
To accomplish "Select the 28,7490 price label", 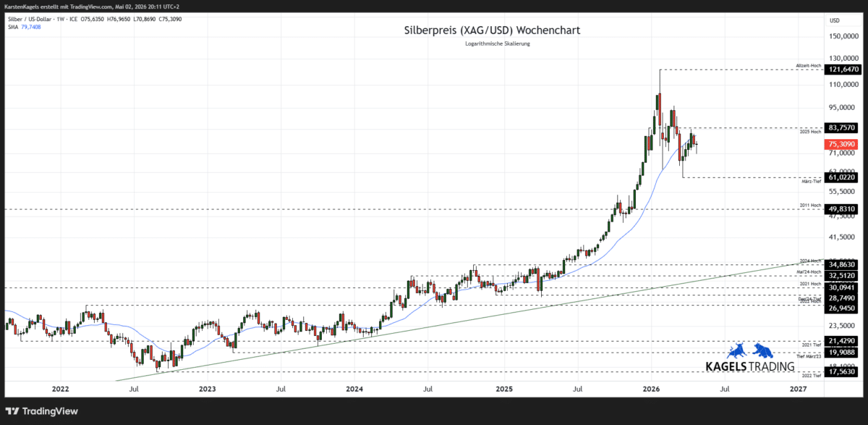I will [x=843, y=298].
